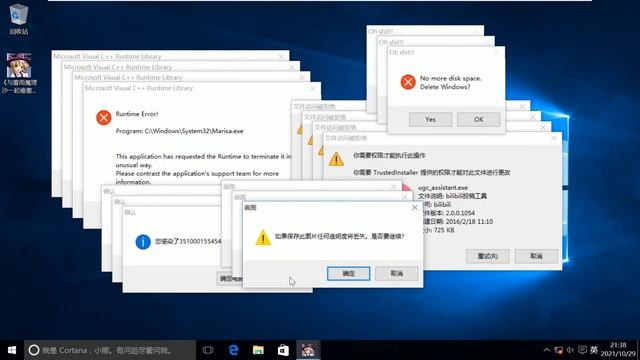The image size is (640, 360).
Task: Switch the input language indicator
Action: tap(594, 350)
